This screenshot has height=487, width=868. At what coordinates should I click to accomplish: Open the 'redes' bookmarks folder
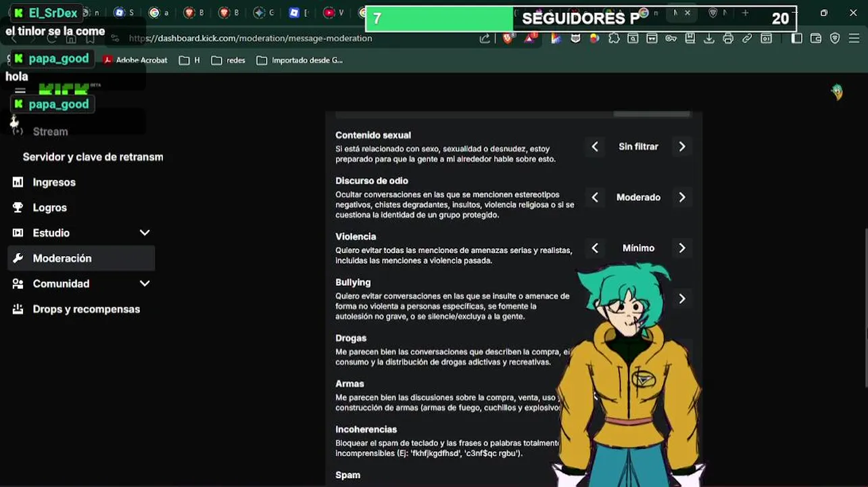(228, 60)
